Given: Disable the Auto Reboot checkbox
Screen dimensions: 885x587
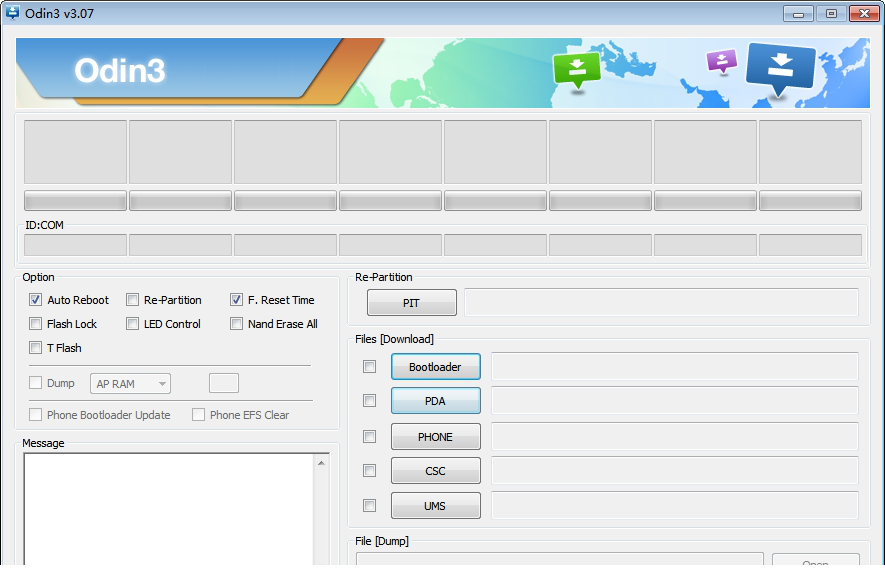Looking at the screenshot, I should coord(36,300).
